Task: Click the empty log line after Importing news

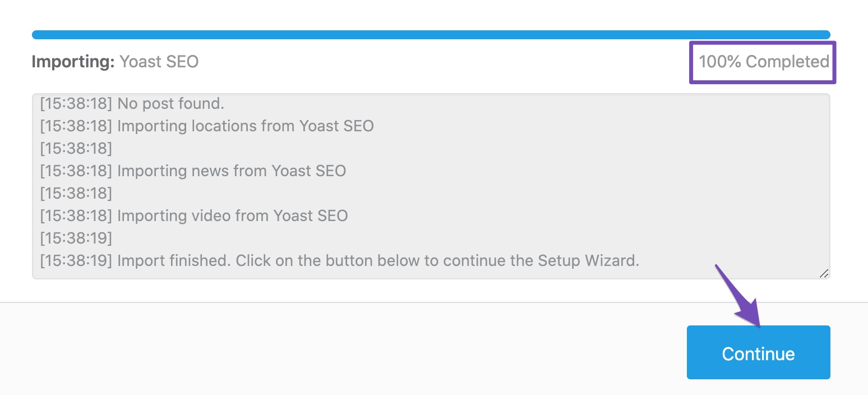Action: click(75, 193)
